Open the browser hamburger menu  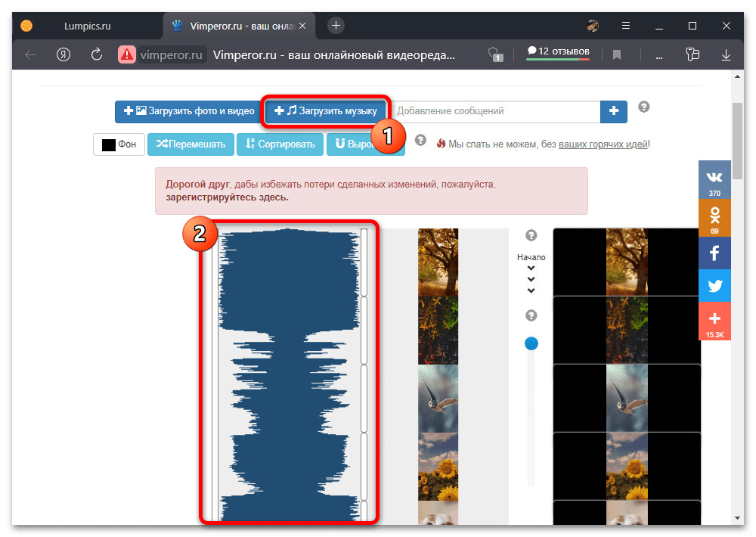(x=625, y=26)
